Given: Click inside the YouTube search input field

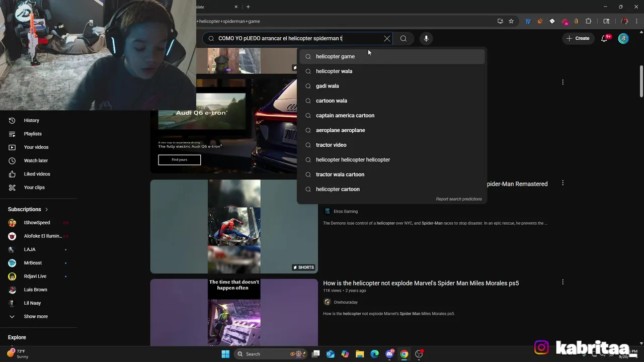Looking at the screenshot, I should pos(297,38).
